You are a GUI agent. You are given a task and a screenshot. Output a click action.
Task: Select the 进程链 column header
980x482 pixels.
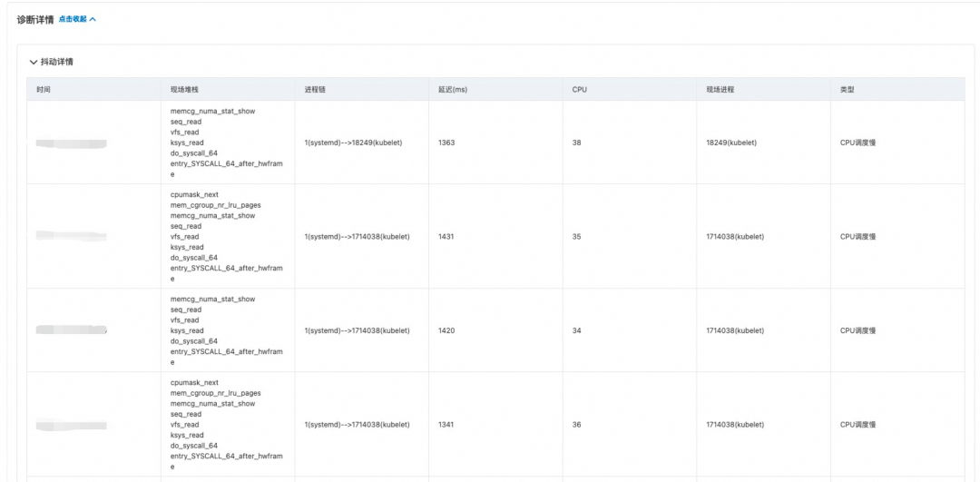(314, 89)
